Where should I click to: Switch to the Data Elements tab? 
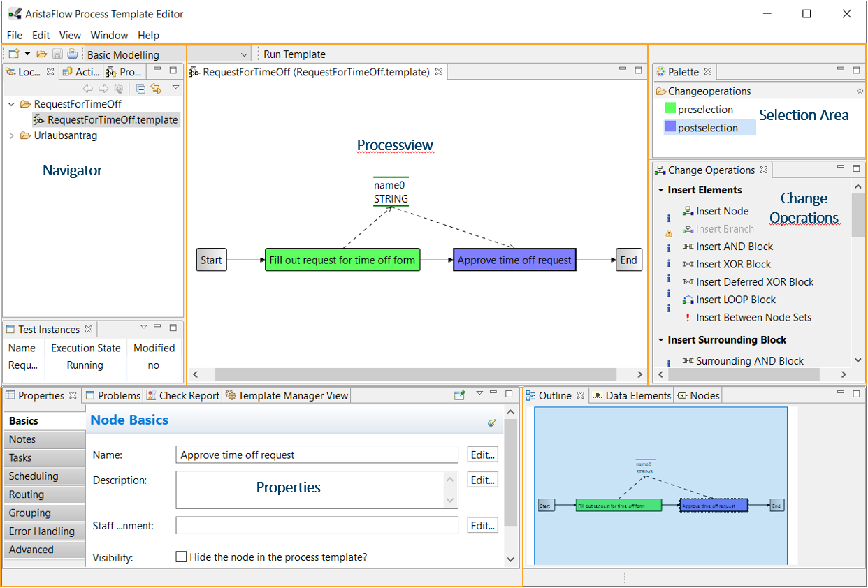tap(631, 395)
